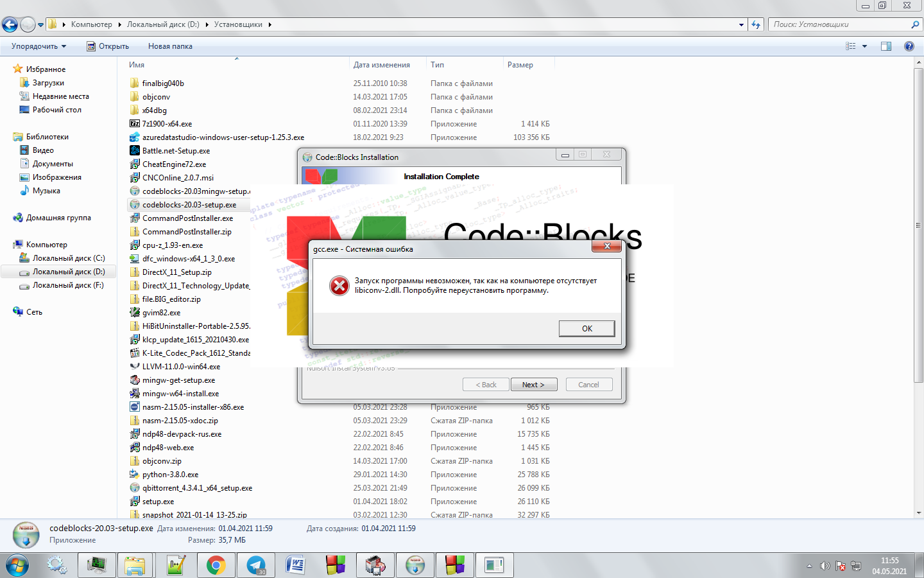Select 'Библиотеки' in the navigation pane

[x=47, y=137]
